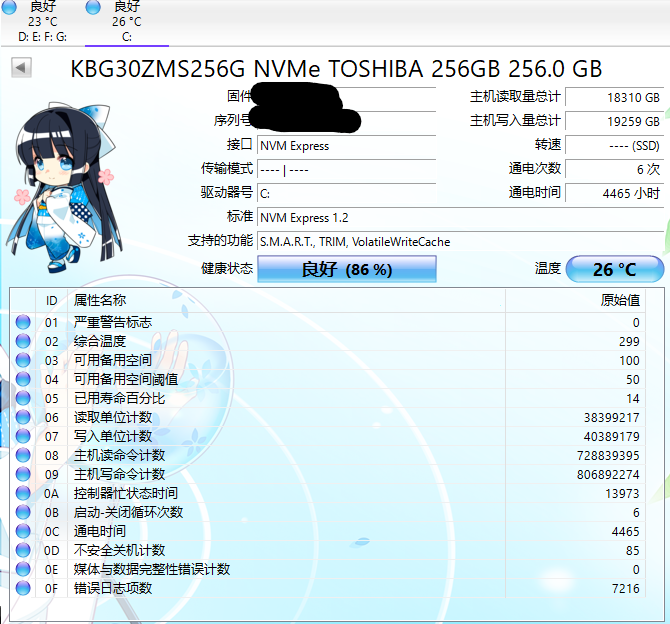
Task: Click the status orb for 05 已用寿命百分比
Action: (x=23, y=398)
